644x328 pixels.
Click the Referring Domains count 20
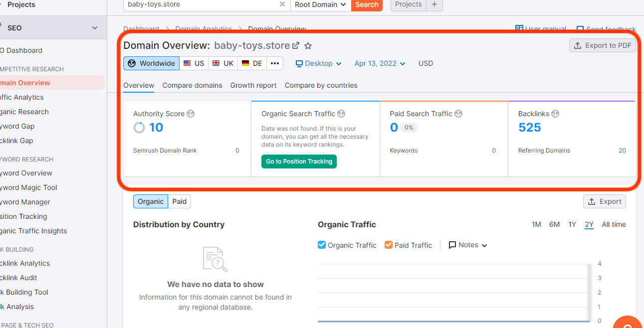pyautogui.click(x=622, y=151)
